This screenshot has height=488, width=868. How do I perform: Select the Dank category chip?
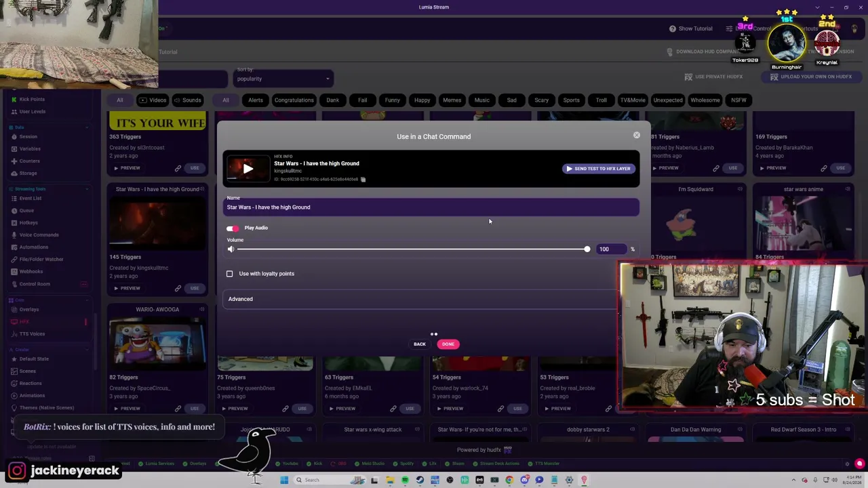tap(333, 100)
